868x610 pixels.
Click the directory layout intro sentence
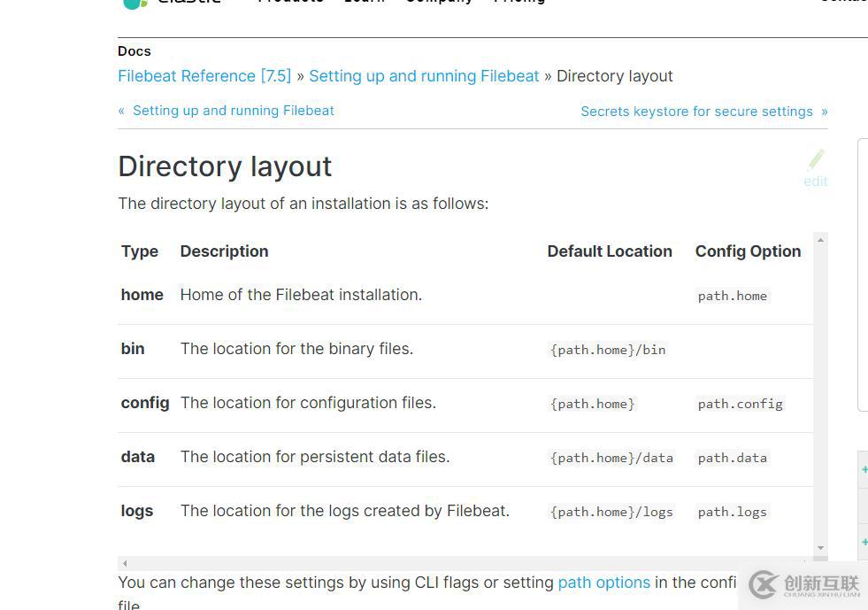pos(303,204)
